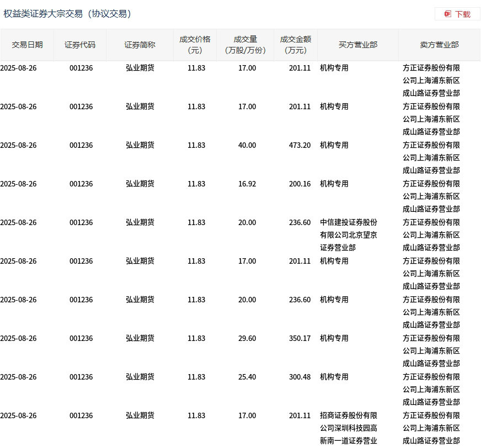
Task: Click the 权益类证券大宗交易 section title
Action: click(x=67, y=14)
